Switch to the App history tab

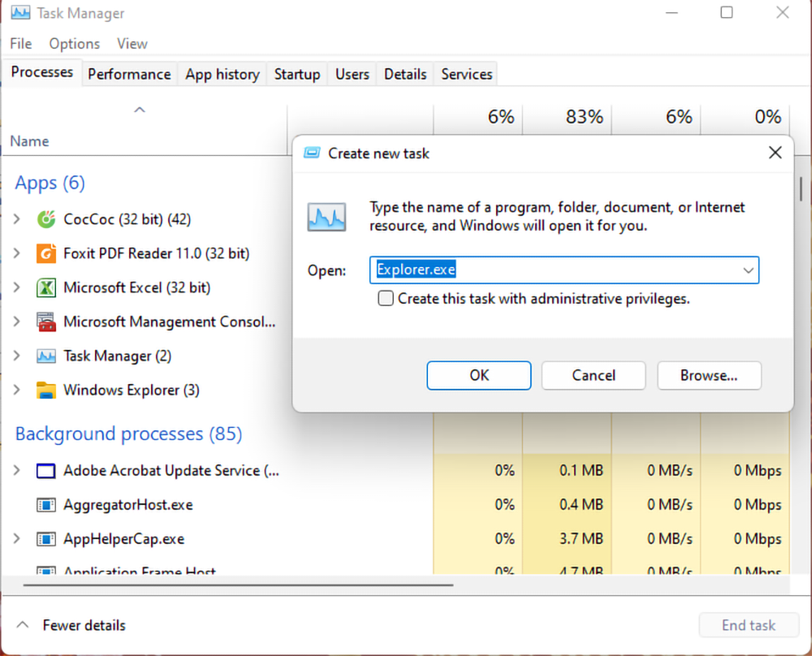pos(222,75)
